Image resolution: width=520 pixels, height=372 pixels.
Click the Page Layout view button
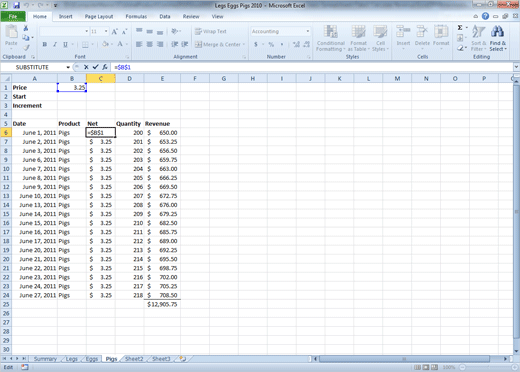tap(426, 367)
